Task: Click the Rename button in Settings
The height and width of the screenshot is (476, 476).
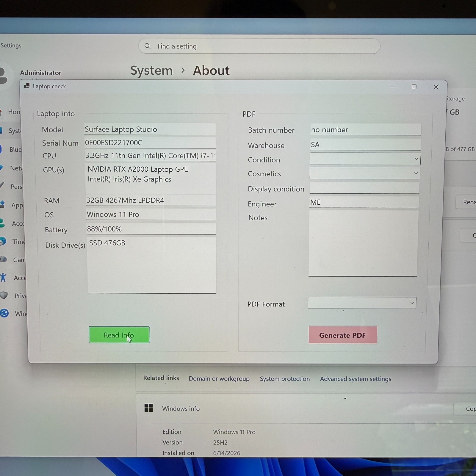Action: (x=466, y=202)
